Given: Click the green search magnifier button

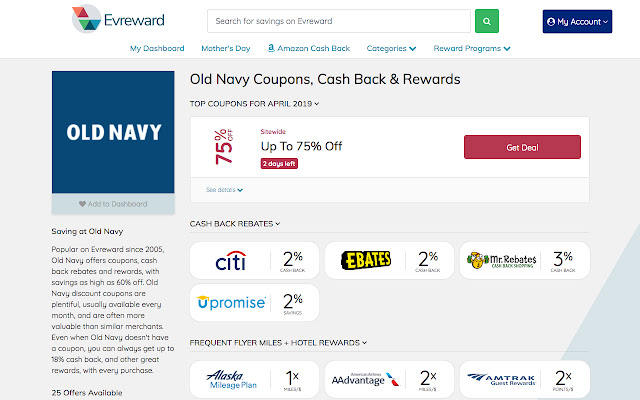Looking at the screenshot, I should [486, 21].
